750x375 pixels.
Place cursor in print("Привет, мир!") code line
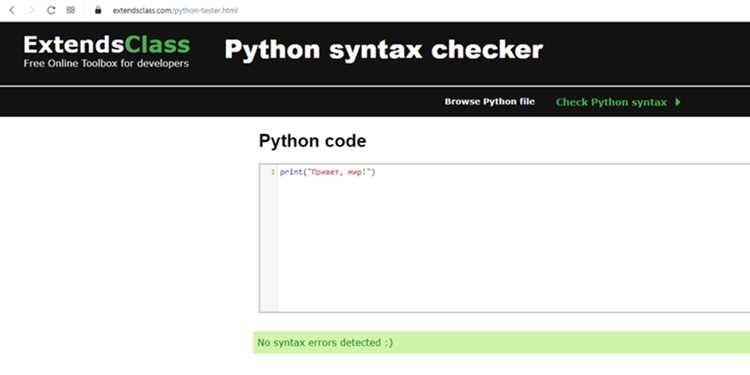point(328,172)
